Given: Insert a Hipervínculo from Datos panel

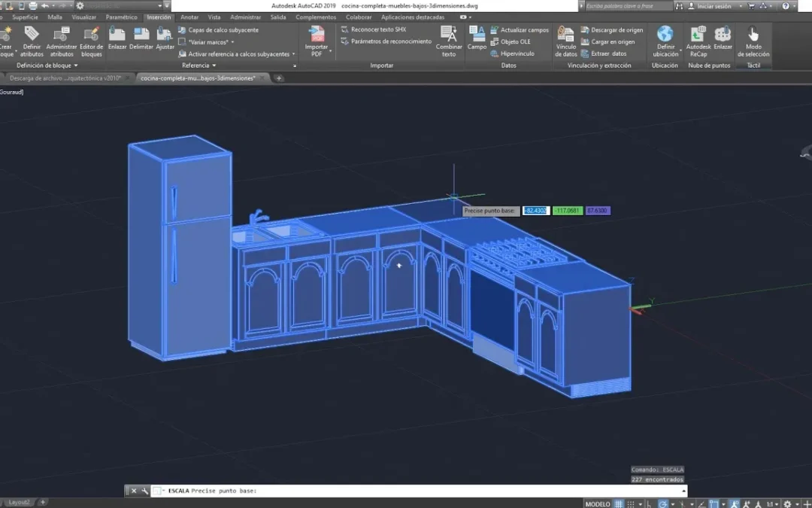Looking at the screenshot, I should (516, 53).
